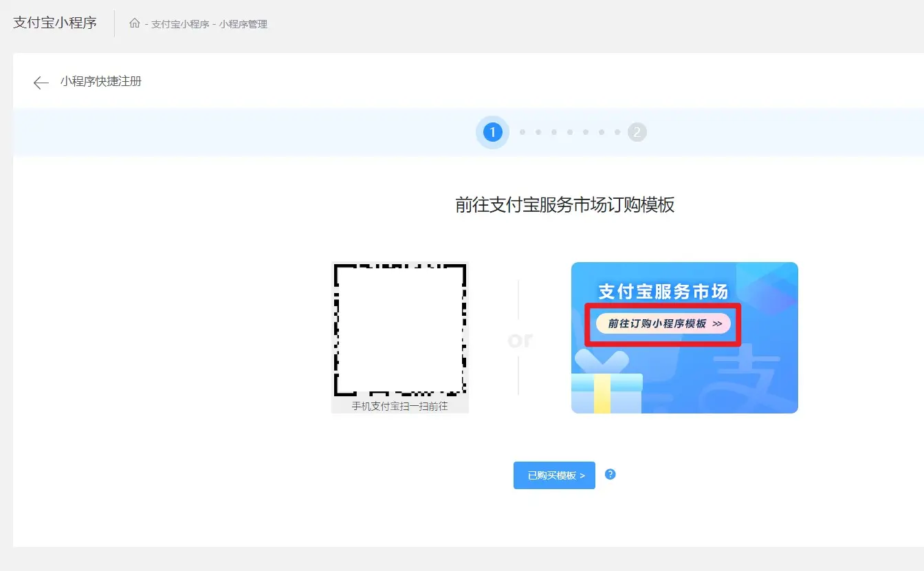Click the 手机支付宝扫一扫前往 caption
The height and width of the screenshot is (571, 924).
pos(399,406)
